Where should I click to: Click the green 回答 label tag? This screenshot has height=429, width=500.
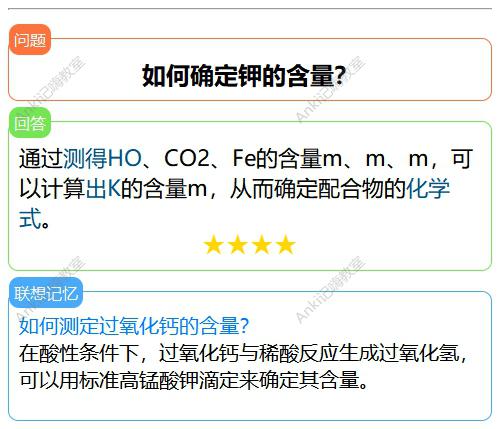point(29,123)
